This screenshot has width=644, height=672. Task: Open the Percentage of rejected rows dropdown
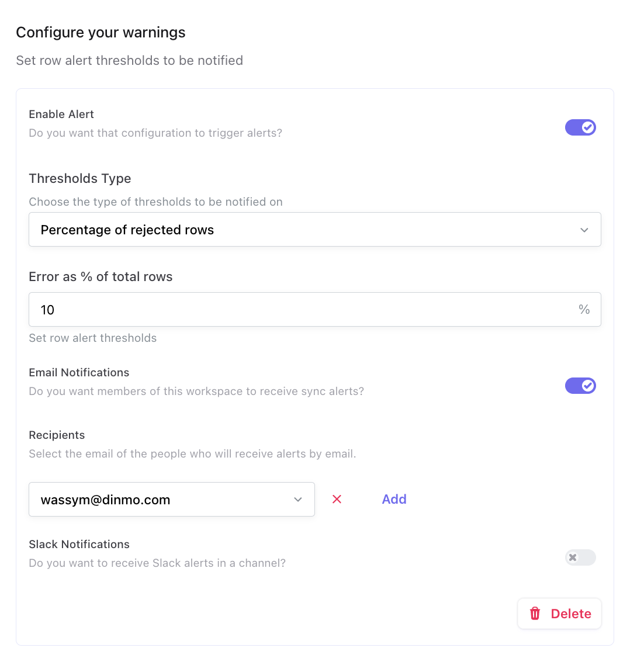tap(314, 230)
